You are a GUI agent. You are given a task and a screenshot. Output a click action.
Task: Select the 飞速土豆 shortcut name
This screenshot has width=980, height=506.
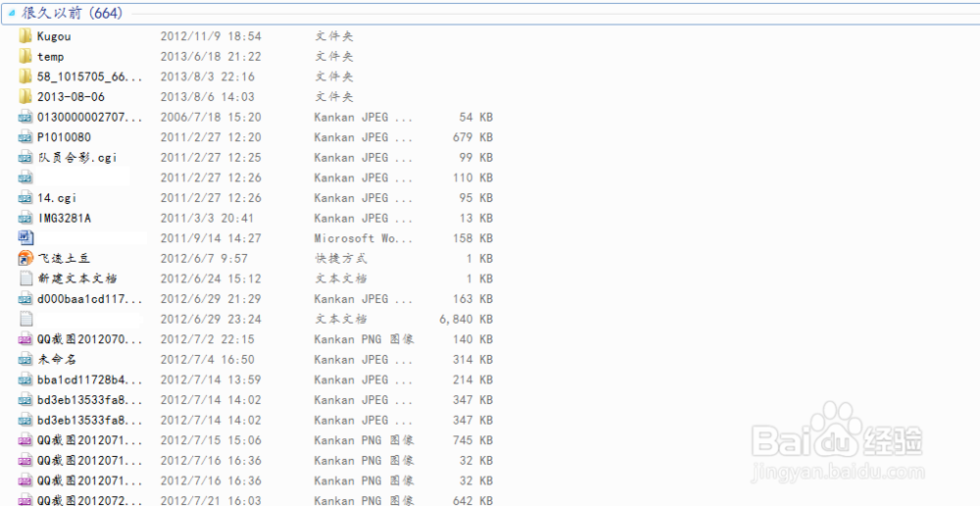click(65, 258)
